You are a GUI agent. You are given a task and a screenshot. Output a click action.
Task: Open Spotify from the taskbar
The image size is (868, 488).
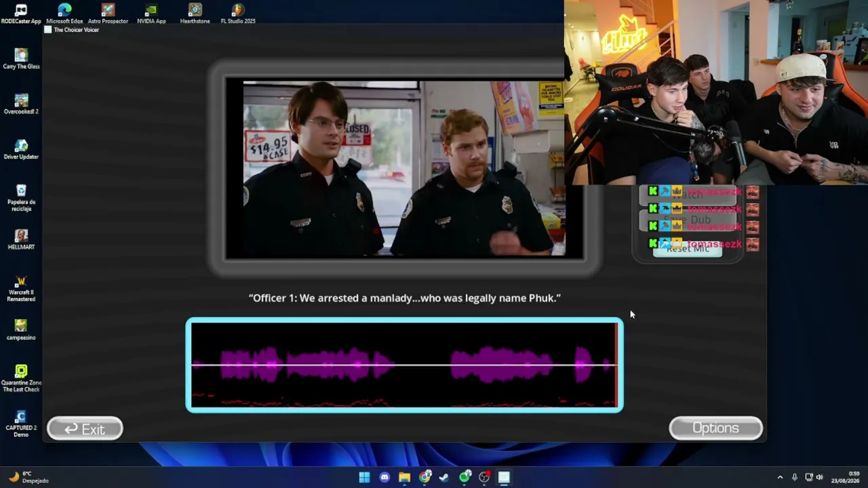(465, 477)
